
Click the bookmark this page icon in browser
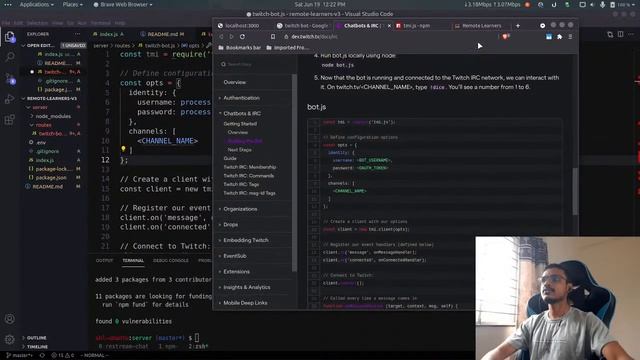(x=273, y=37)
